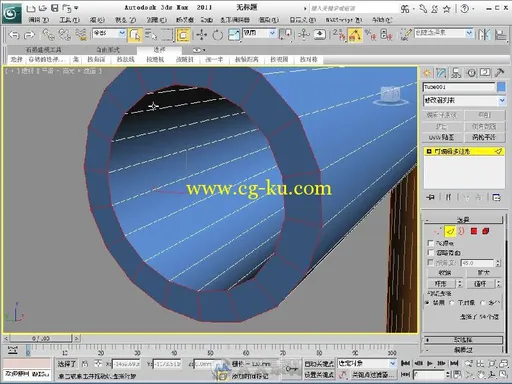Click the Select and Manipulate icon

(303, 35)
